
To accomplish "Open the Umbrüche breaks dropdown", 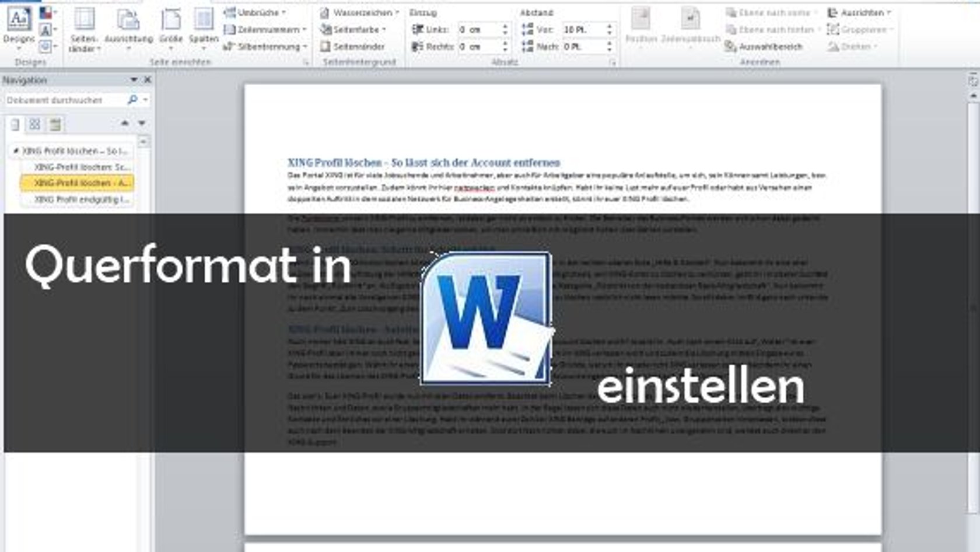I will pyautogui.click(x=255, y=12).
